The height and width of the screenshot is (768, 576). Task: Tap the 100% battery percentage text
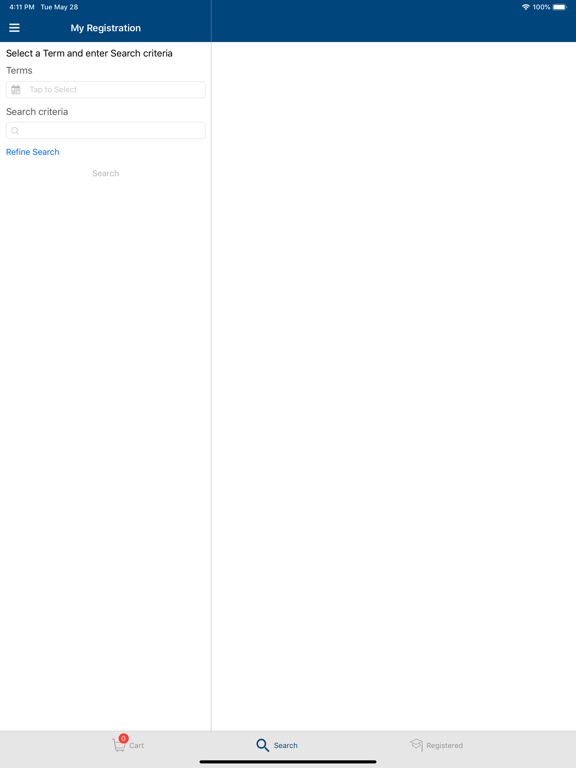(x=541, y=7)
